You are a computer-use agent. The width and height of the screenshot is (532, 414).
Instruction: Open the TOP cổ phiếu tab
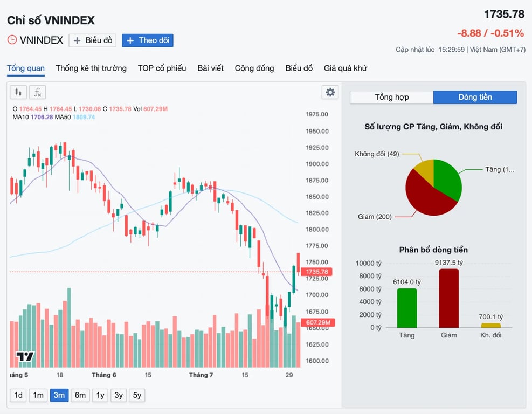[162, 68]
